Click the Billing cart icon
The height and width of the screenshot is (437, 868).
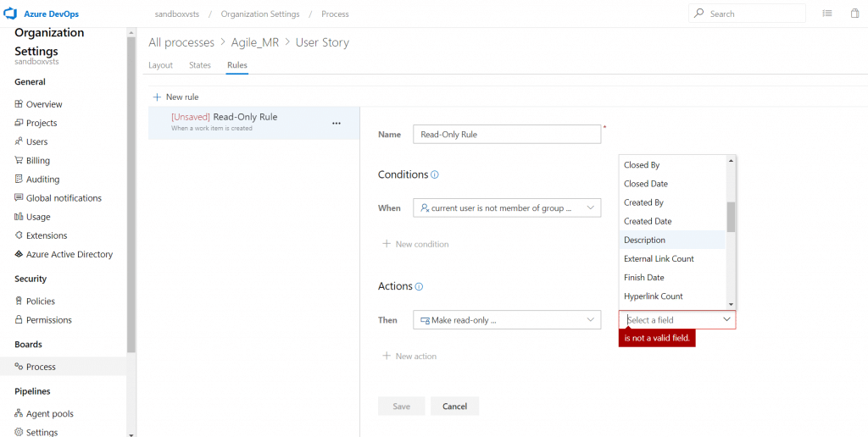point(19,160)
